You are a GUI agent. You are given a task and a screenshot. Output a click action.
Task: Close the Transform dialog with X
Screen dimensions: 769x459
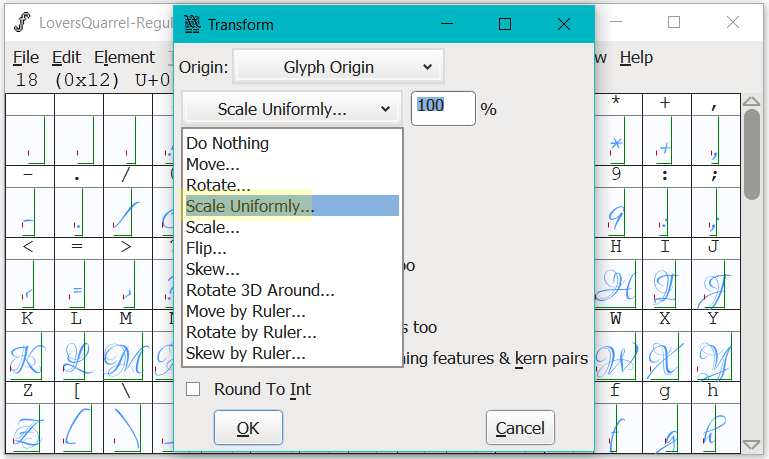click(564, 24)
